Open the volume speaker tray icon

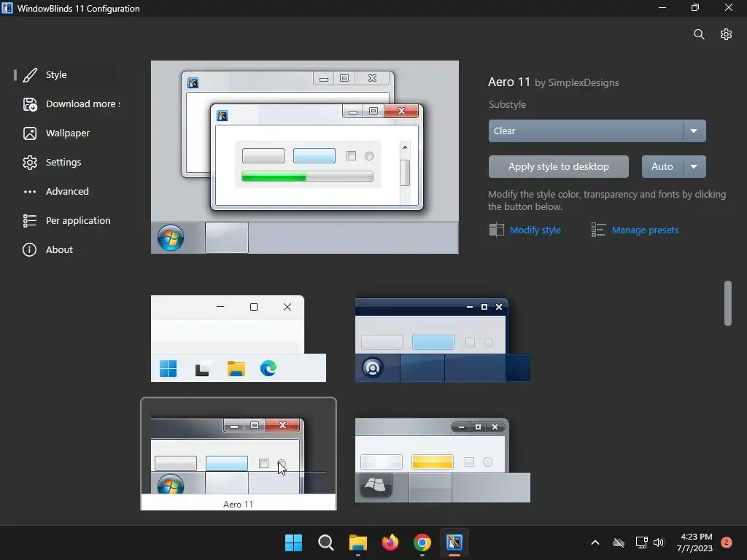click(659, 542)
